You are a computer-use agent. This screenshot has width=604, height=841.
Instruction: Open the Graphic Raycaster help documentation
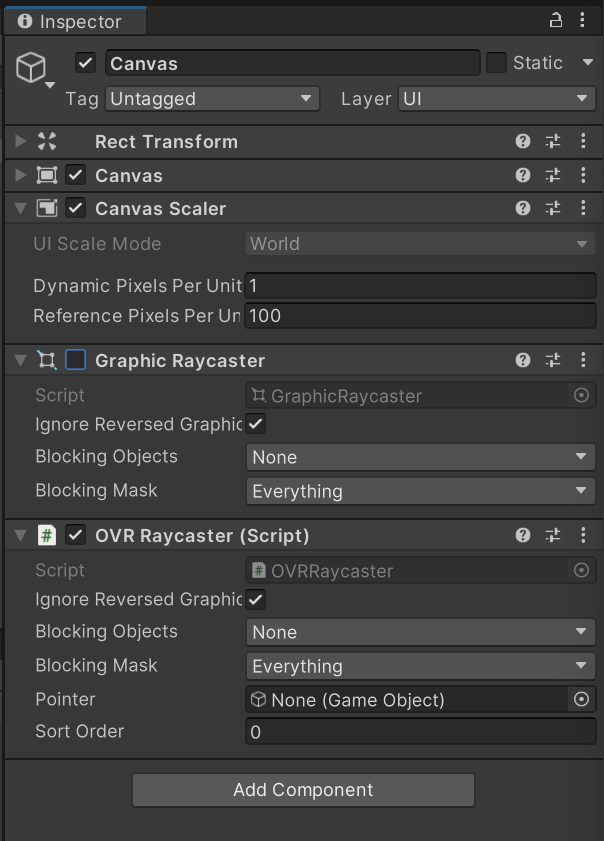click(x=522, y=360)
